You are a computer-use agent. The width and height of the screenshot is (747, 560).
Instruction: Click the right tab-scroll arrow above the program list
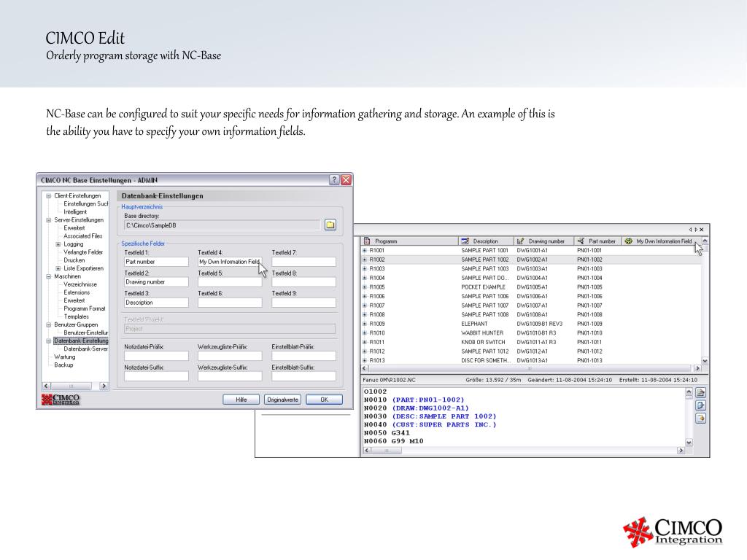[695, 230]
